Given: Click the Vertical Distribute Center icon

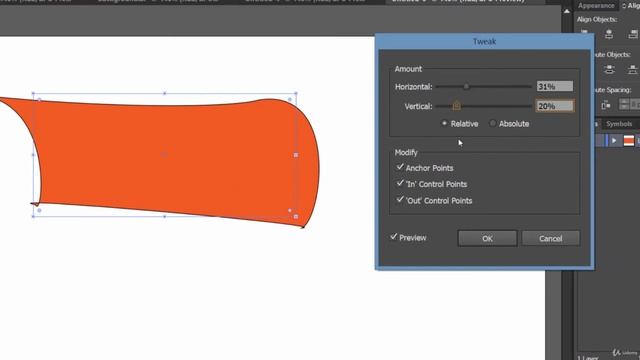Looking at the screenshot, I should coord(609,70).
